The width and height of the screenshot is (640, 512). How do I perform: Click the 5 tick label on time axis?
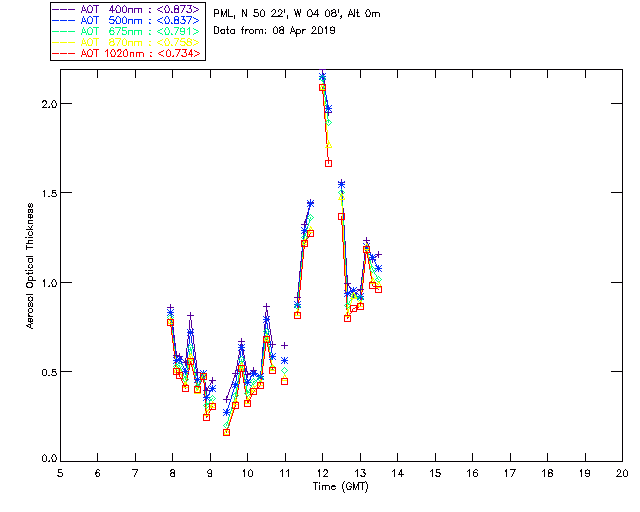tap(60, 472)
